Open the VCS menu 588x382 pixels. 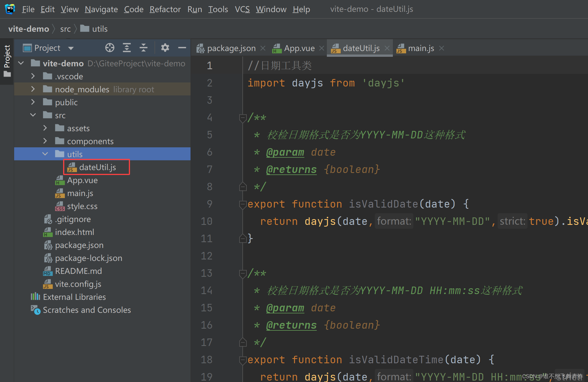[242, 9]
